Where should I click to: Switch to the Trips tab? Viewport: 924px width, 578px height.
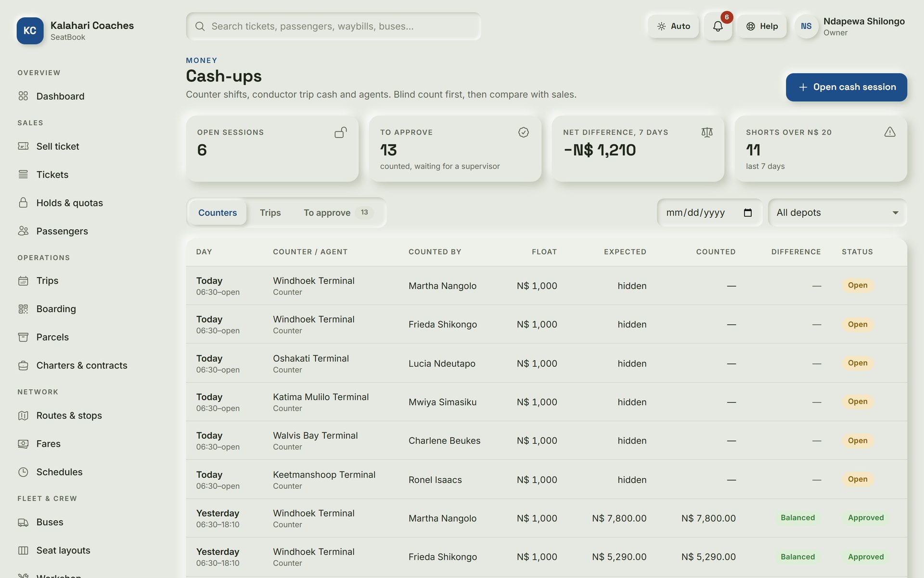click(x=270, y=212)
